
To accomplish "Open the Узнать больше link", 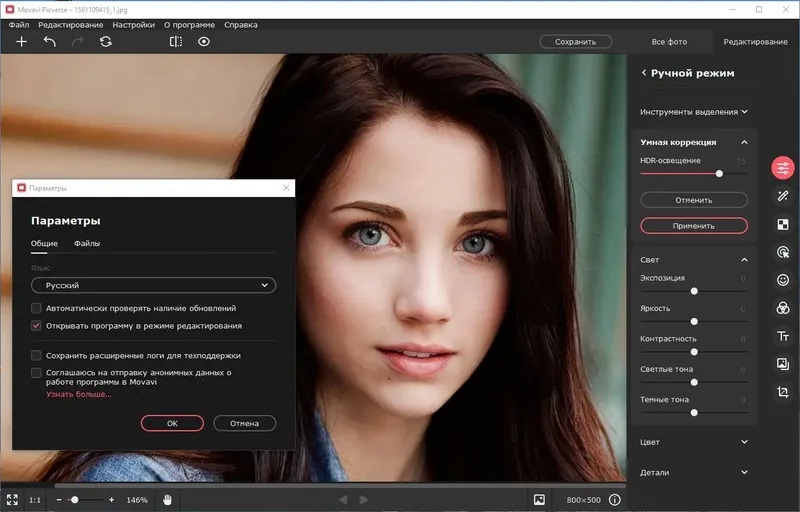I will click(79, 394).
